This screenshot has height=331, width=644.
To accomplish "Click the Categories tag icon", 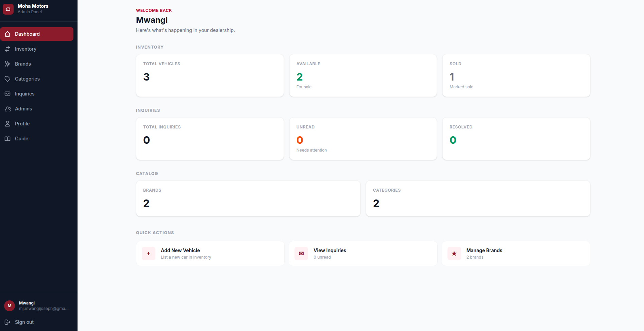I will tap(7, 79).
